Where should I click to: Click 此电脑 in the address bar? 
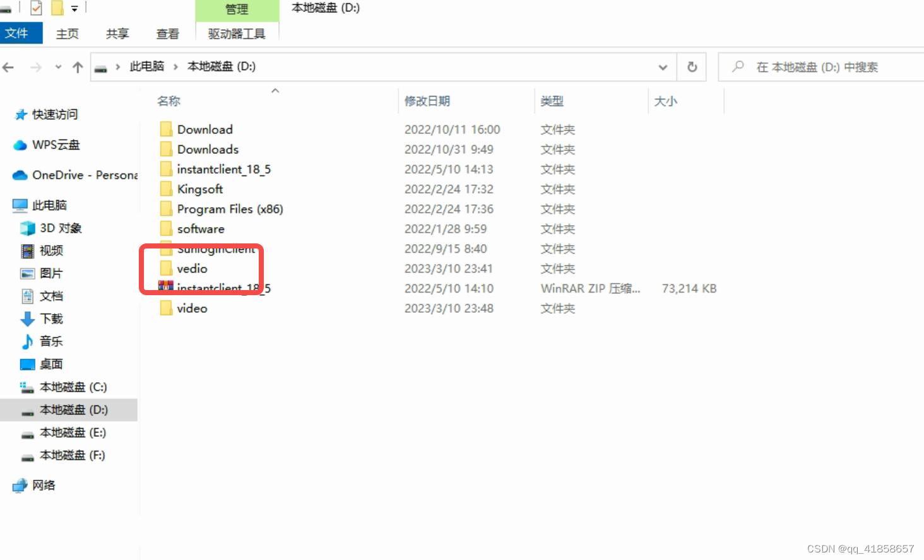click(x=146, y=66)
